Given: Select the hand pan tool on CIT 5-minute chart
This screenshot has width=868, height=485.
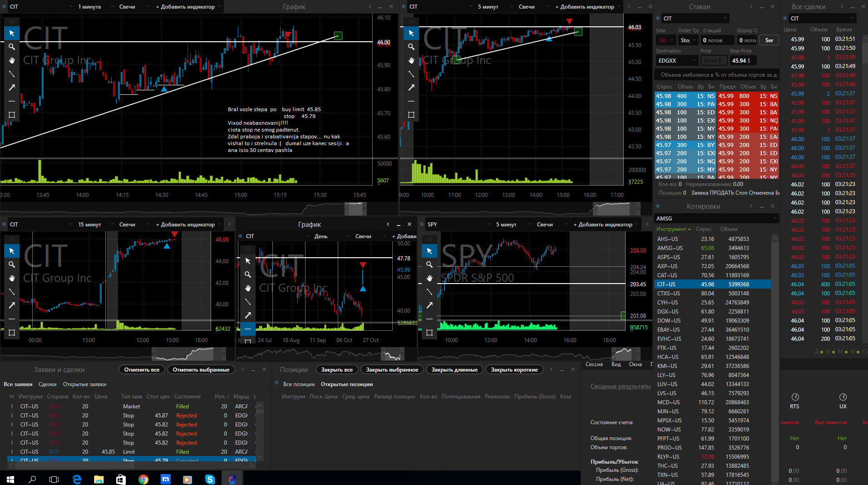Looking at the screenshot, I should [411, 60].
